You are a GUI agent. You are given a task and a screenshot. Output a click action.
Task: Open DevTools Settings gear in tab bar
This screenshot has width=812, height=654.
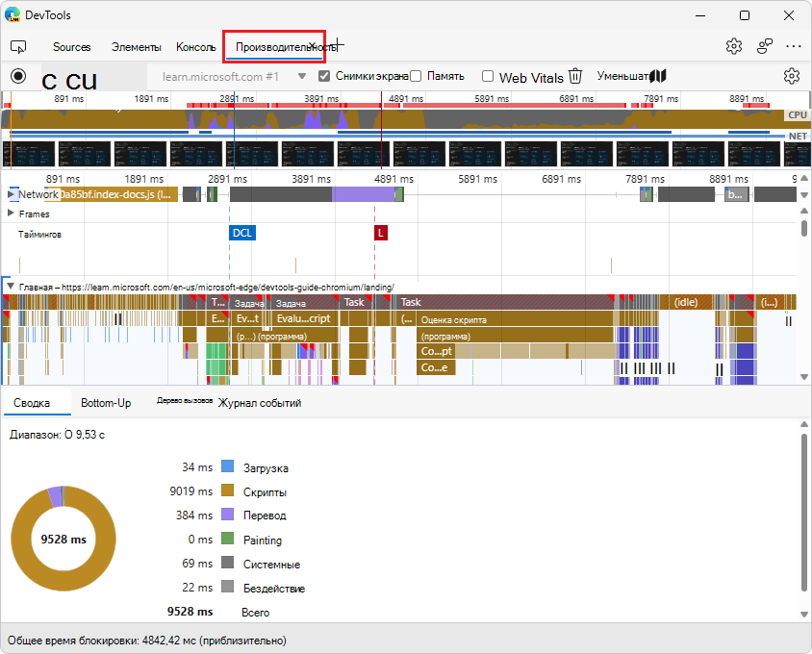click(x=733, y=46)
